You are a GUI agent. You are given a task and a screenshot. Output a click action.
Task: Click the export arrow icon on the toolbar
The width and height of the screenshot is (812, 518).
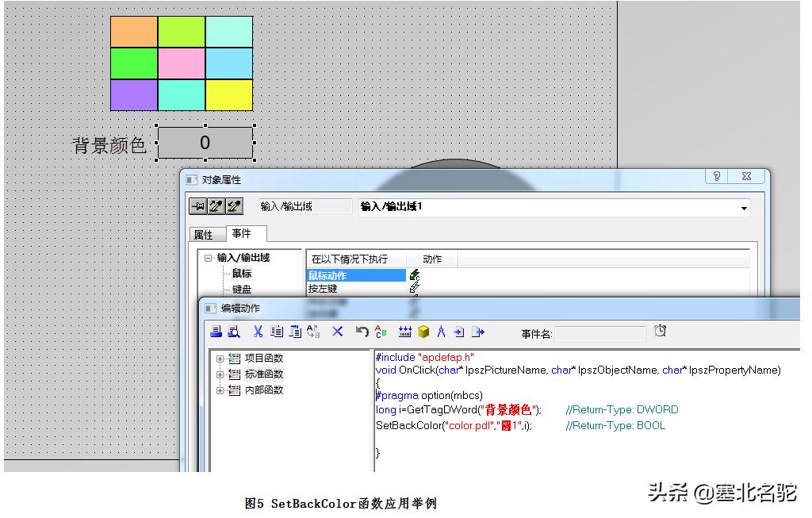(478, 332)
